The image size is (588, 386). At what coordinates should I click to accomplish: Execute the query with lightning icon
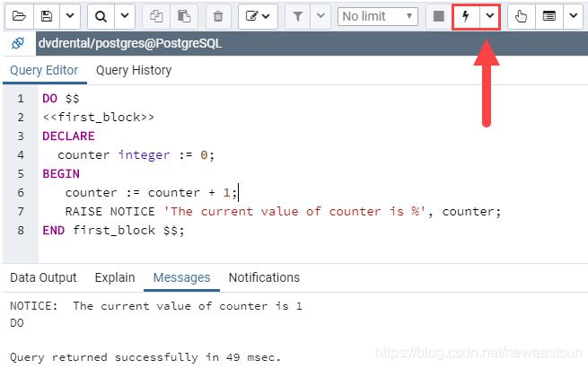coord(465,16)
